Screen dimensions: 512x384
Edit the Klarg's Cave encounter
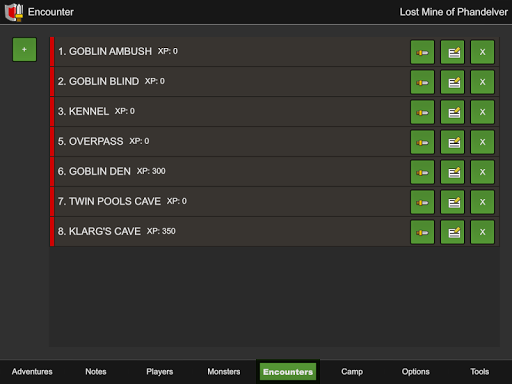[x=452, y=232]
